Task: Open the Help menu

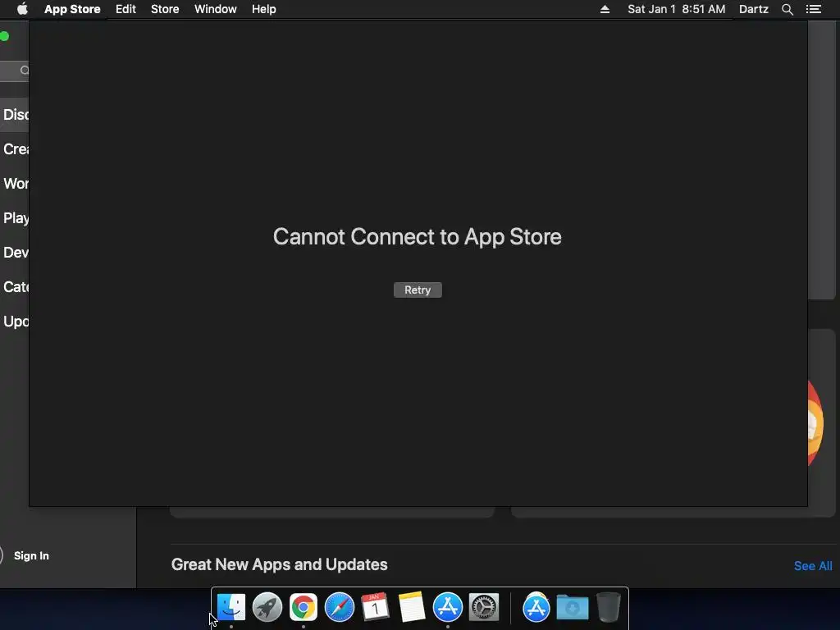Action: tap(264, 9)
